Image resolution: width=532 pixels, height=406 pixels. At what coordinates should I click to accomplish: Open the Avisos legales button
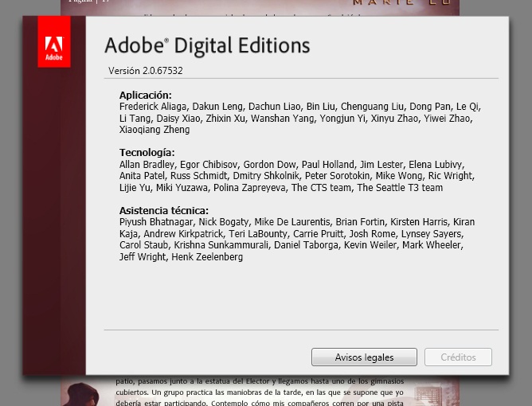click(364, 357)
